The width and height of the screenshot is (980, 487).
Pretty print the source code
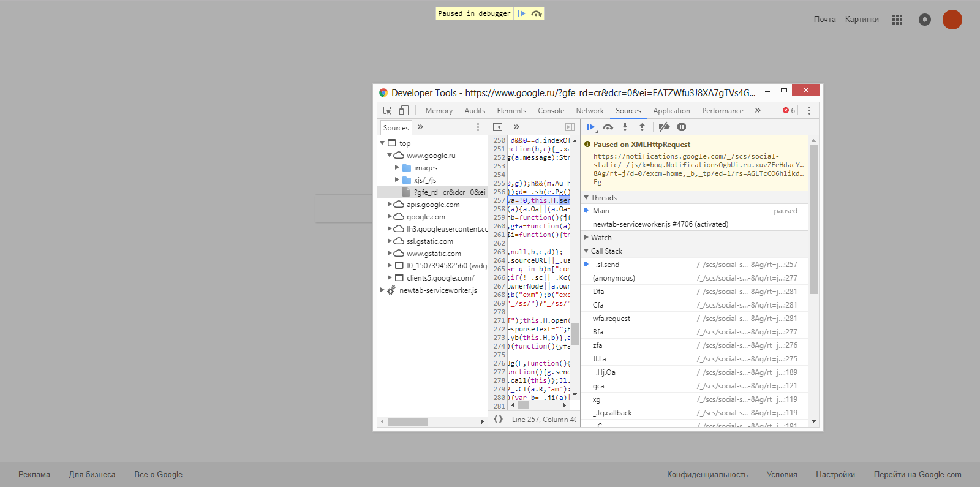click(x=499, y=420)
